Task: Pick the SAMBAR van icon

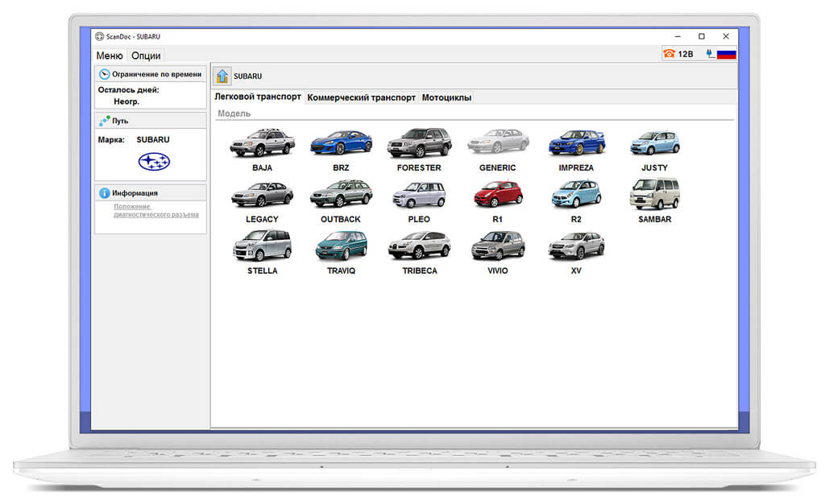Action: [655, 194]
